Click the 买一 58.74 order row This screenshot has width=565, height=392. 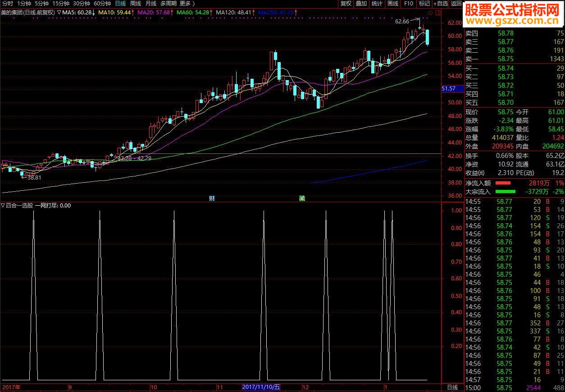coord(515,68)
